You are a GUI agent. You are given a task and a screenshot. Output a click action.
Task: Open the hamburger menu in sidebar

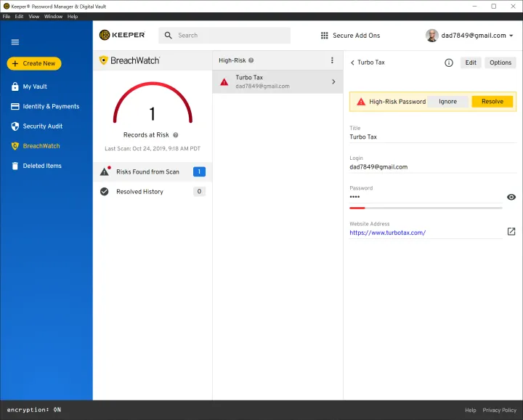(15, 42)
